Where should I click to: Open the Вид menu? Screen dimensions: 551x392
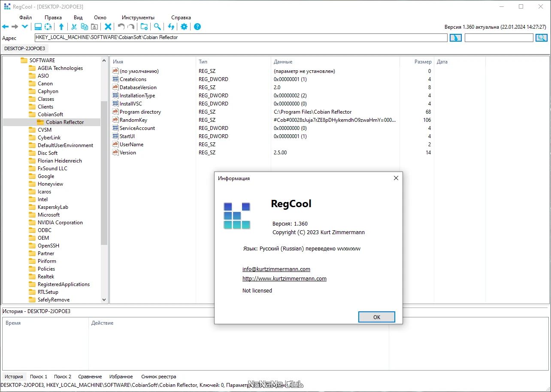[78, 18]
